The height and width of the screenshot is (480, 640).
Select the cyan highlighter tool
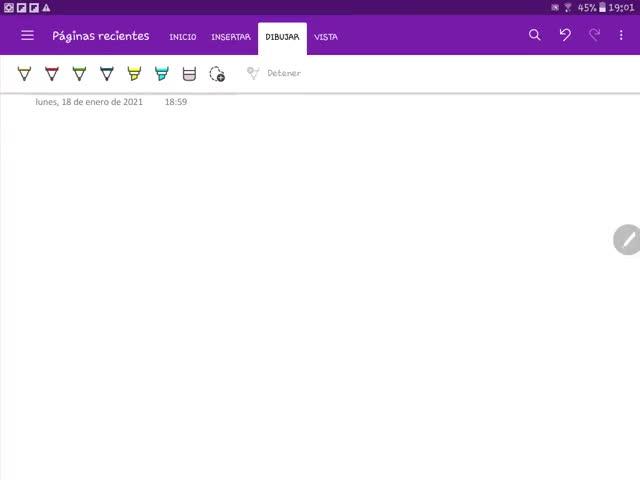coord(162,74)
